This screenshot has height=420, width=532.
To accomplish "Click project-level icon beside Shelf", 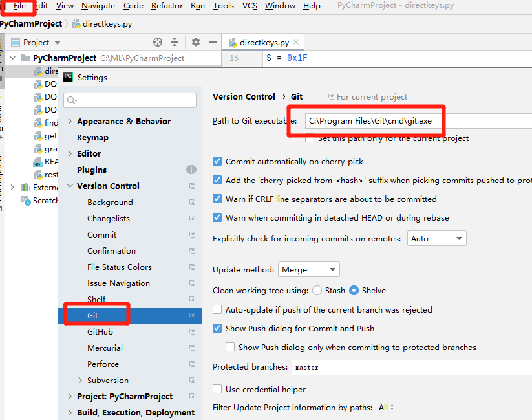I will pos(193,299).
